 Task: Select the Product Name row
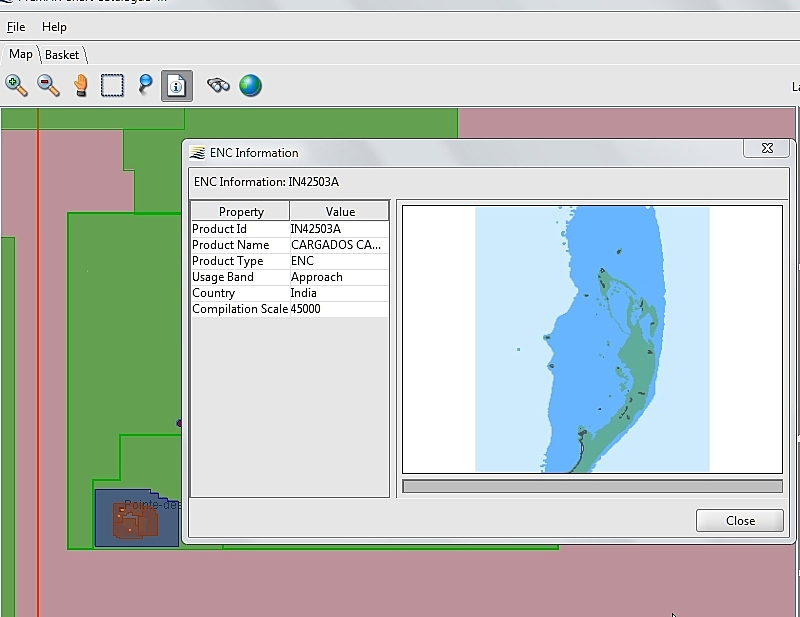[x=288, y=245]
